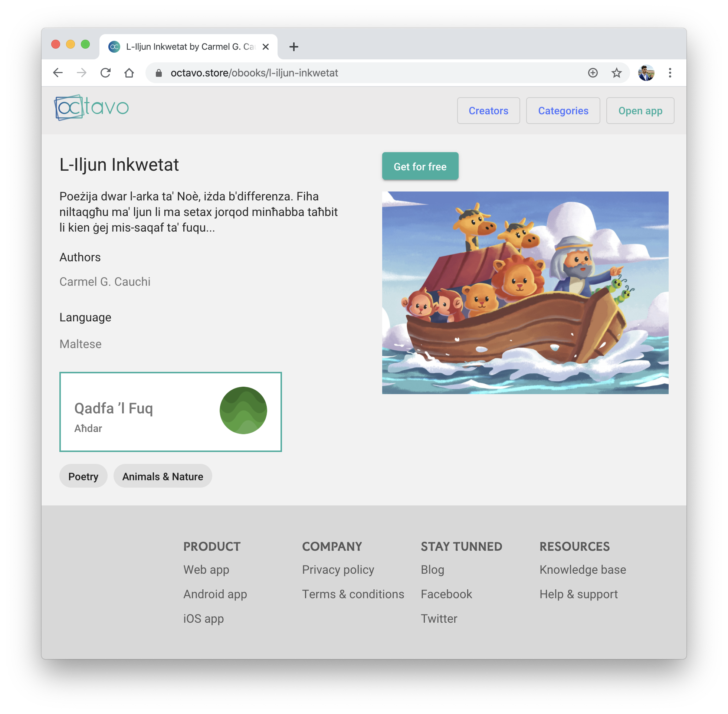Click the bookmark/star icon in browser
This screenshot has height=714, width=728.
click(x=616, y=73)
